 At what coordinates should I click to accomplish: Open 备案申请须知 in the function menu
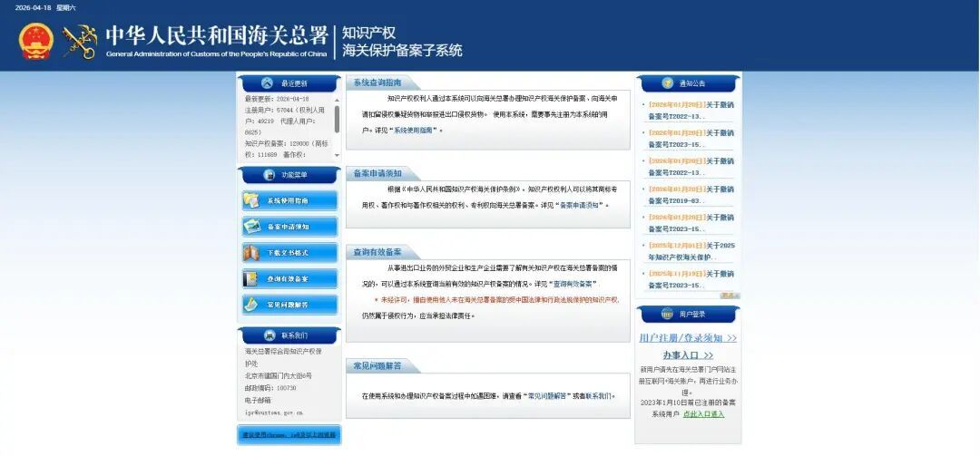coord(289,227)
